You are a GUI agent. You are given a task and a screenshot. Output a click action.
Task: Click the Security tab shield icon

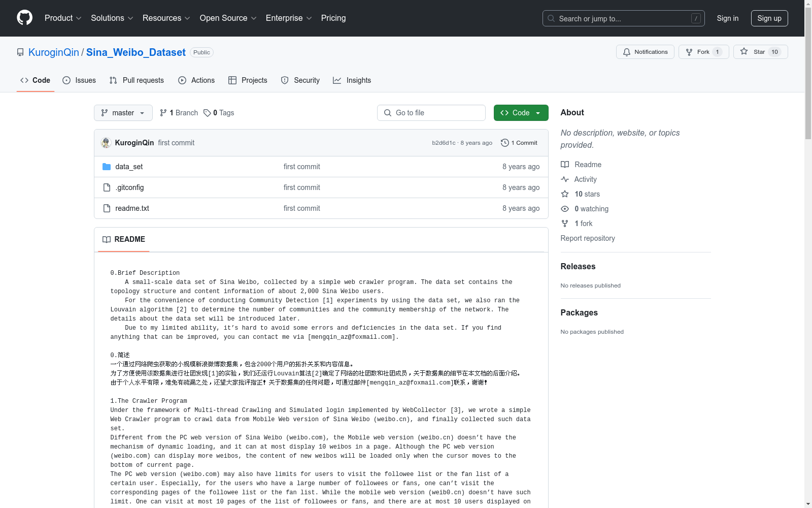point(285,80)
